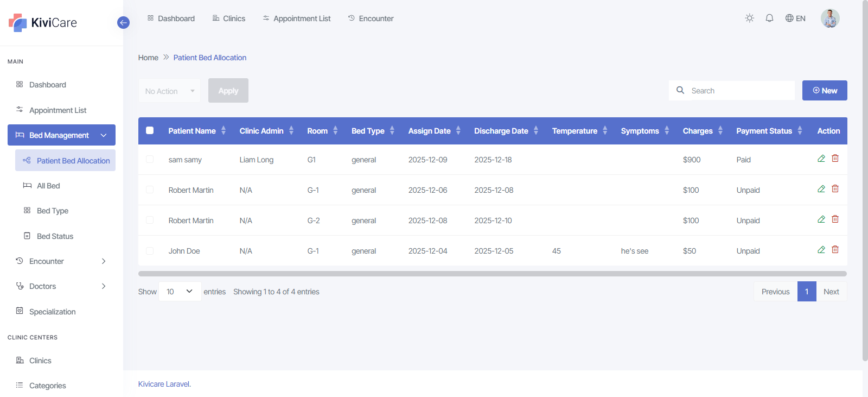
Task: Select the John Doe row checkbox
Action: coord(150,251)
